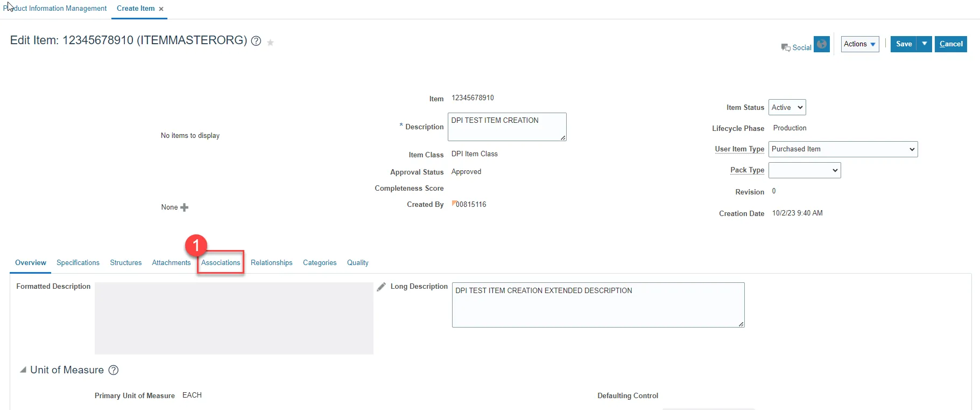Open the Actions dropdown menu
This screenshot has width=980, height=410.
click(860, 44)
